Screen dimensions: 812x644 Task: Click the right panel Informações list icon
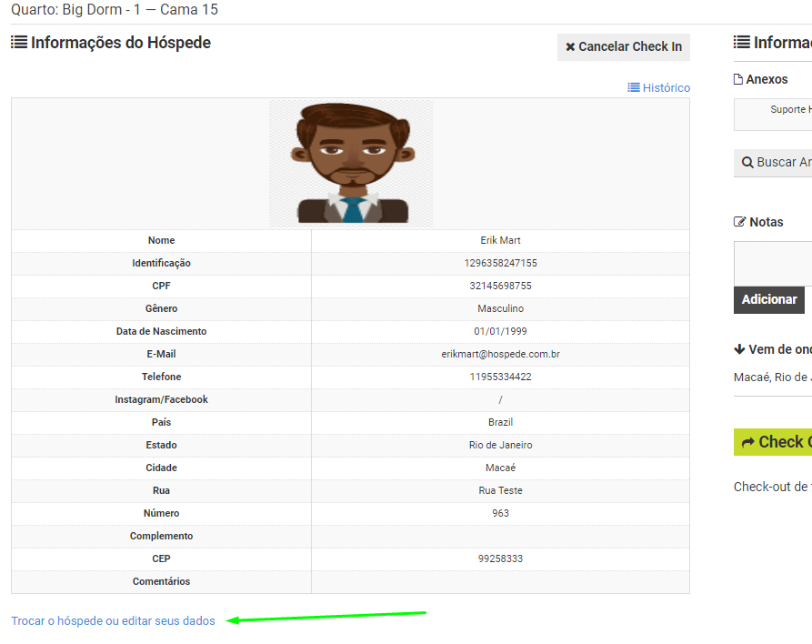[742, 43]
